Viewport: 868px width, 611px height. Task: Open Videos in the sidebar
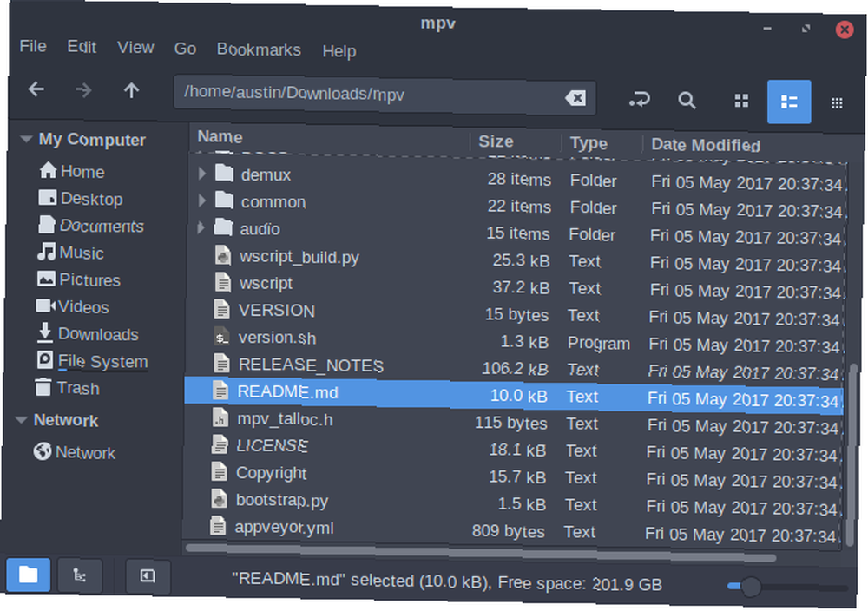72,306
